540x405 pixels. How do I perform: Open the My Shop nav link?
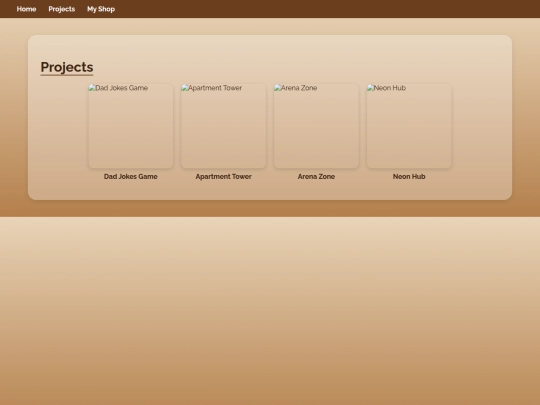(x=101, y=9)
